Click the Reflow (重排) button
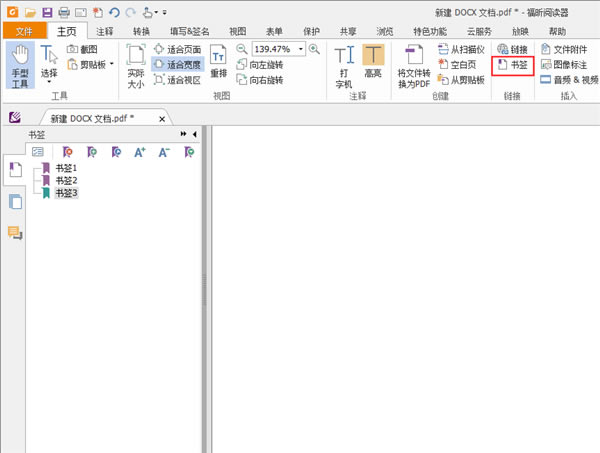 (218, 61)
